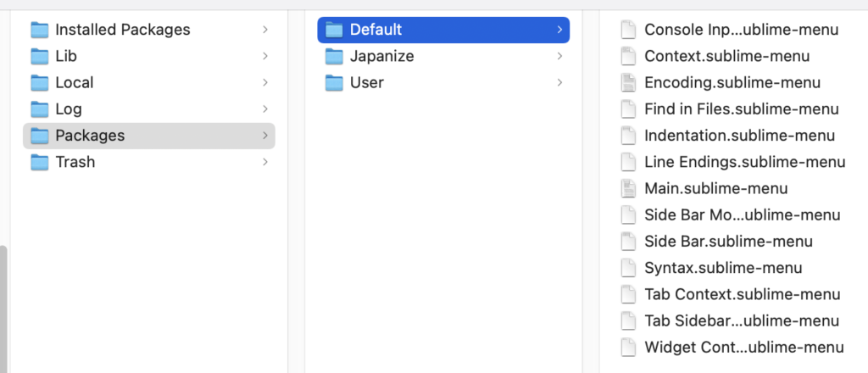Click the Japanize folder icon
This screenshot has width=868, height=373.
pyautogui.click(x=335, y=56)
